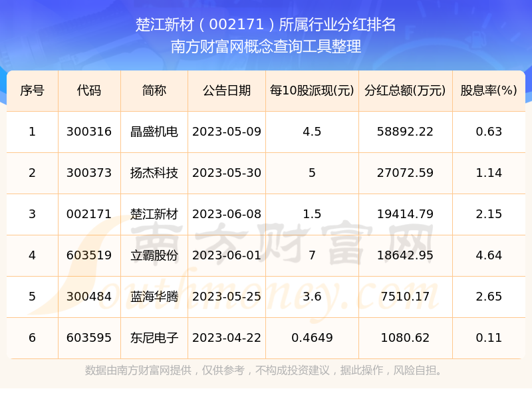
Task: Select stock code 300484
Action: click(x=89, y=297)
